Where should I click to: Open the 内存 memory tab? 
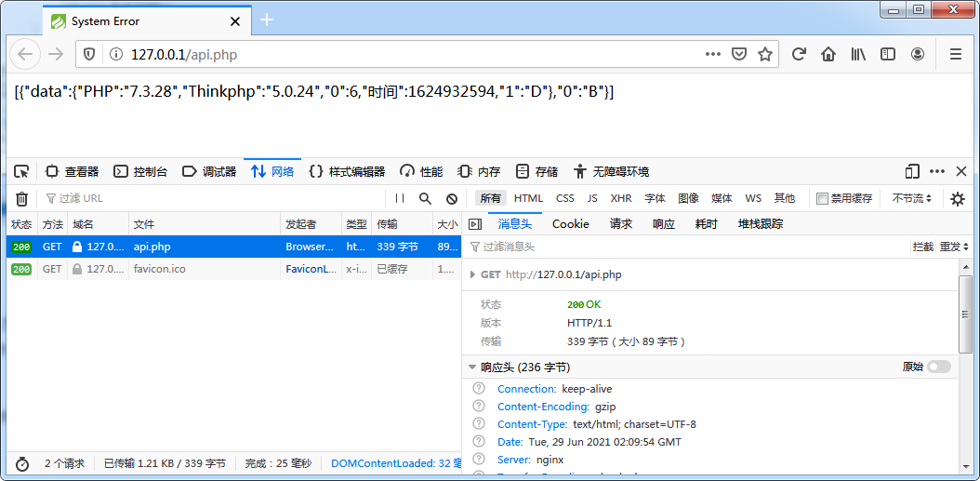479,171
